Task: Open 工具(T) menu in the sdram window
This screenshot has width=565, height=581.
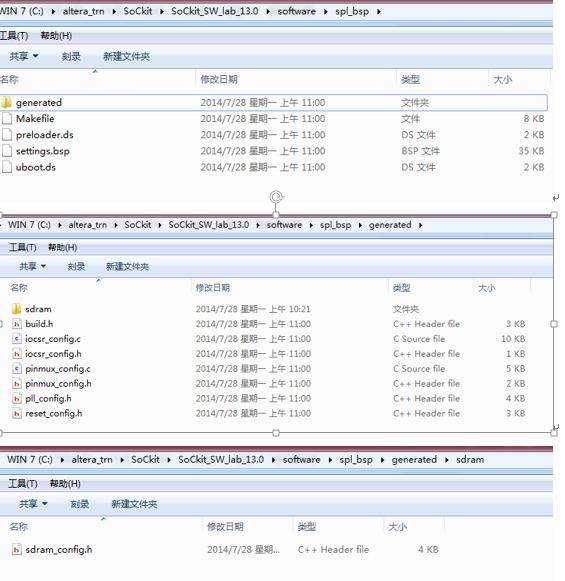Action: [x=23, y=484]
